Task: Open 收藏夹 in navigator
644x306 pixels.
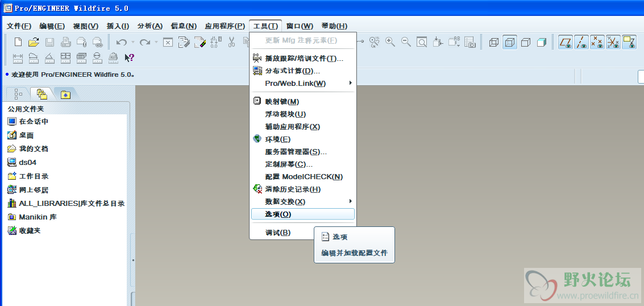Action: point(24,230)
